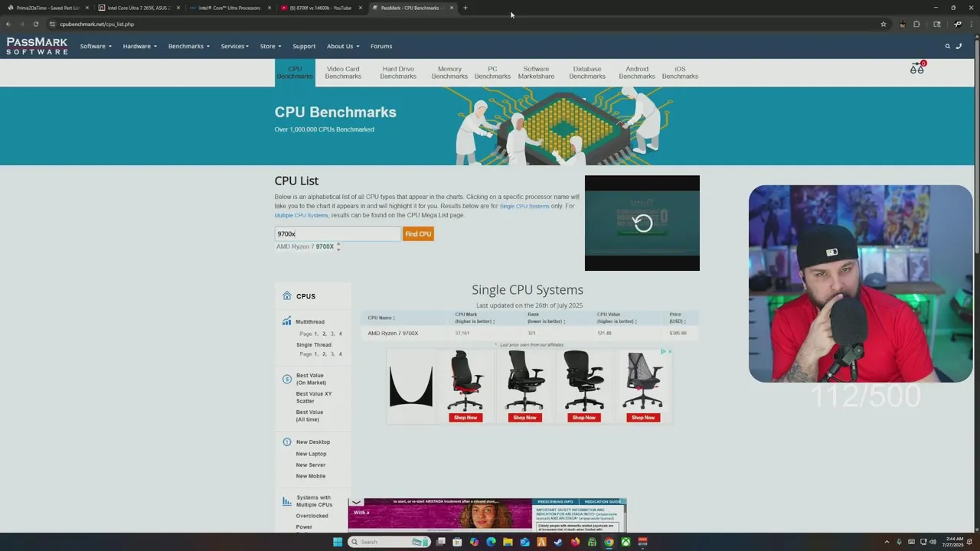The width and height of the screenshot is (980, 551).
Task: Click the Multithread chart icon
Action: coord(287,321)
